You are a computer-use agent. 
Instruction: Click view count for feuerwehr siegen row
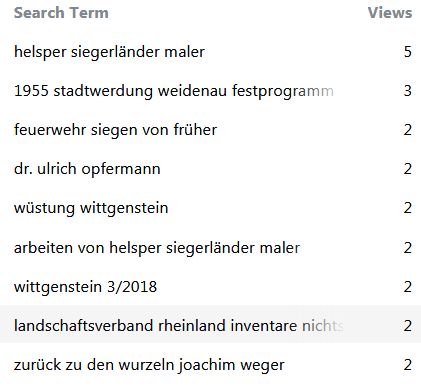pyautogui.click(x=408, y=130)
